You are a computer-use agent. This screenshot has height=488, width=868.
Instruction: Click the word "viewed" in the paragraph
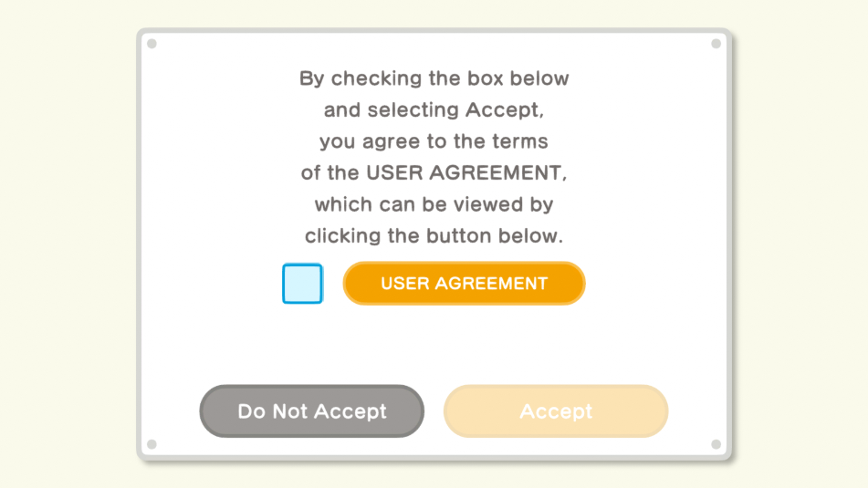pyautogui.click(x=483, y=204)
